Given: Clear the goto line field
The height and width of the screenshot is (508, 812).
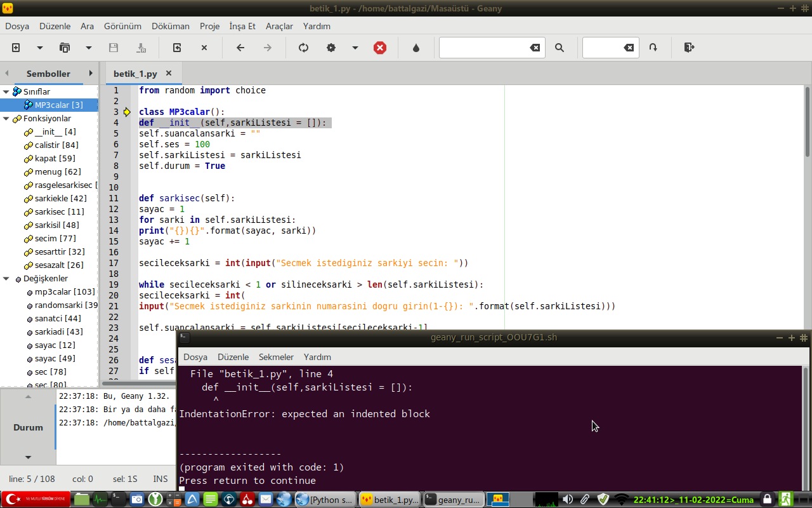Looking at the screenshot, I should (x=629, y=48).
